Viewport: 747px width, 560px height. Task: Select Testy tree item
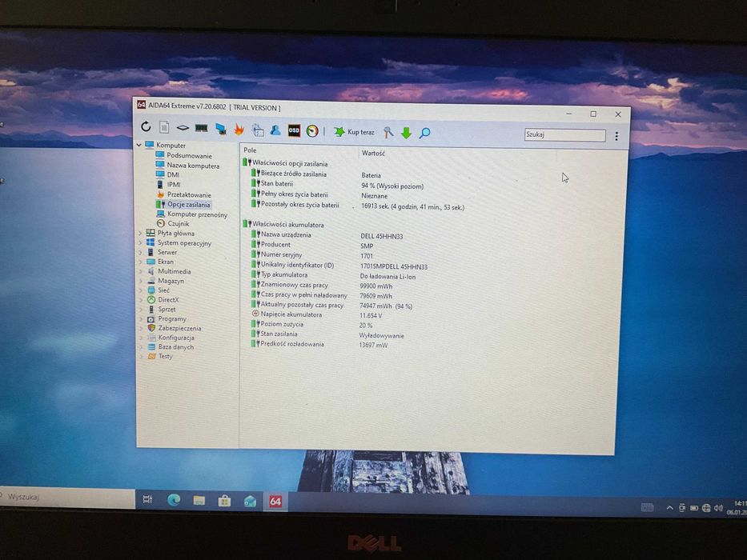pyautogui.click(x=165, y=356)
